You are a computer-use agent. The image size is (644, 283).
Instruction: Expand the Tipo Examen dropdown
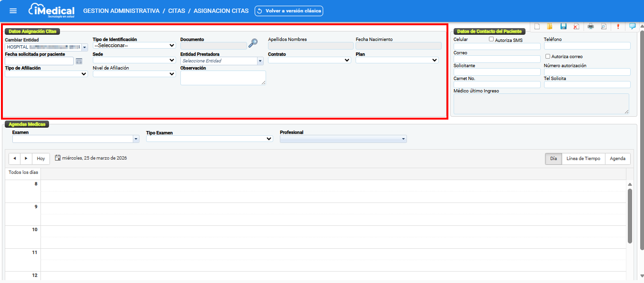click(209, 139)
